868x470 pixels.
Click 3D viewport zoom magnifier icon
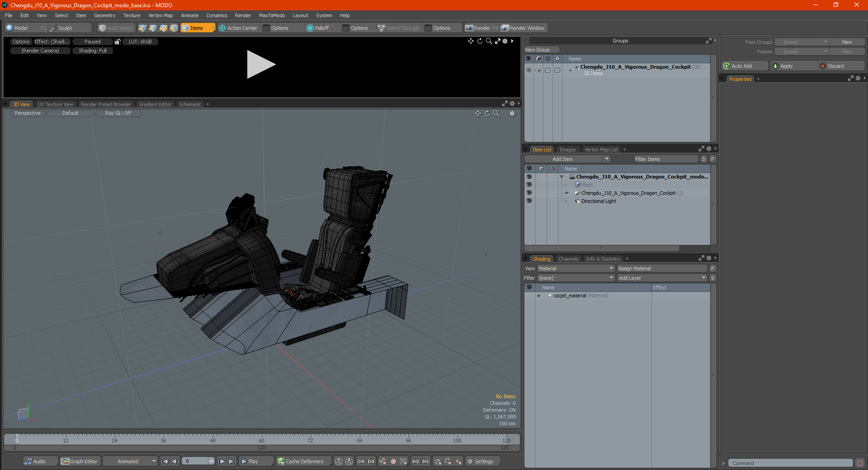click(x=496, y=113)
